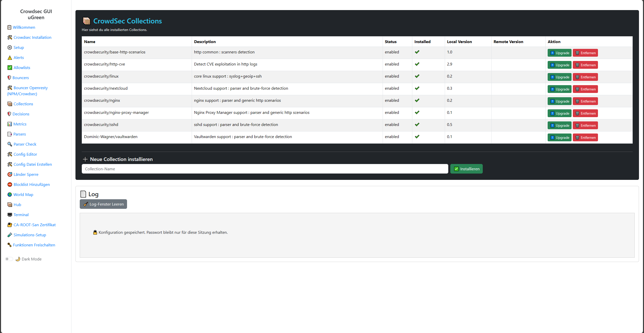644x333 pixels.
Task: Upgrade the crowdsecurity/linux collection
Action: pyautogui.click(x=559, y=77)
